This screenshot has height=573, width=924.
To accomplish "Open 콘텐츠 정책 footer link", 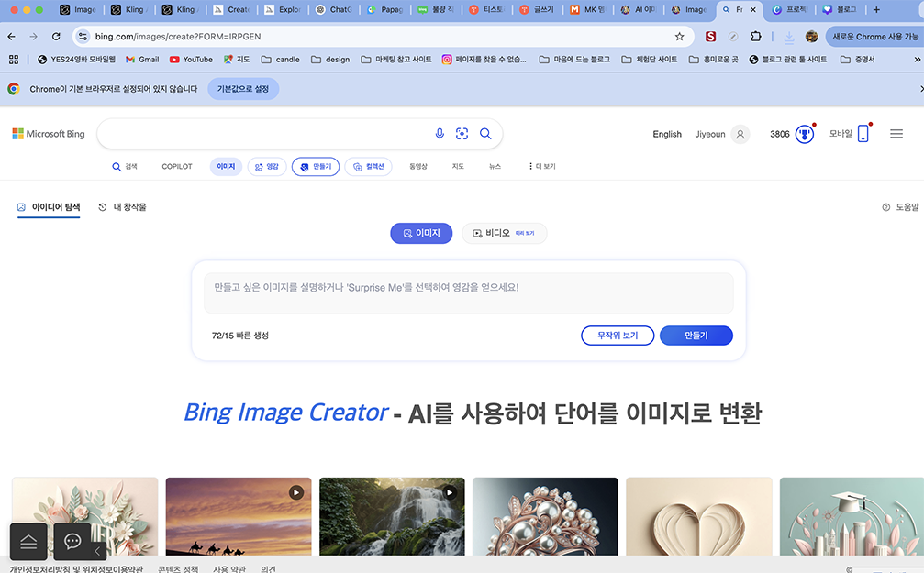I will 178,569.
